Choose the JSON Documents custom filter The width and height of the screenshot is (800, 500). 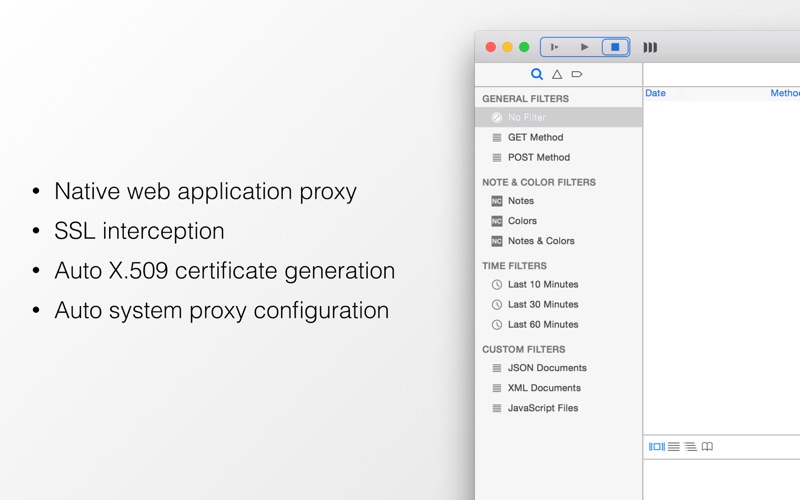click(x=547, y=368)
